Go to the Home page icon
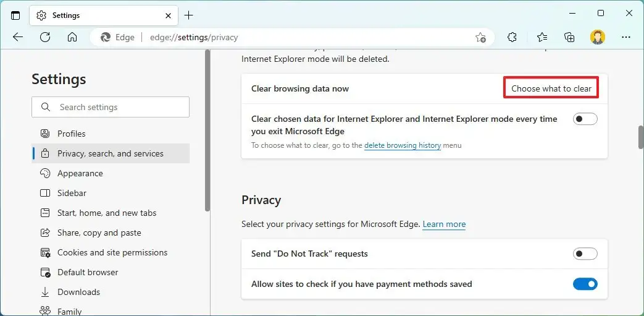The image size is (644, 316). coord(72,37)
